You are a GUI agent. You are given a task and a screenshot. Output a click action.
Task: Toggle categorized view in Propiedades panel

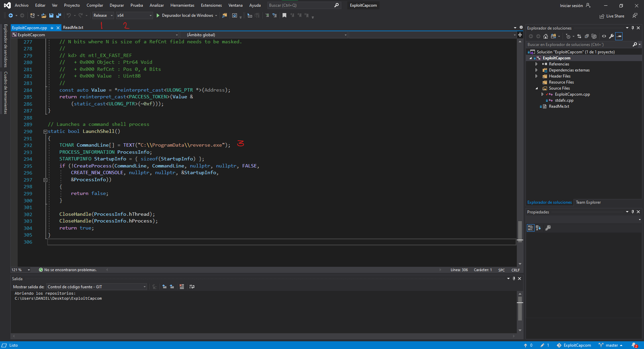530,228
